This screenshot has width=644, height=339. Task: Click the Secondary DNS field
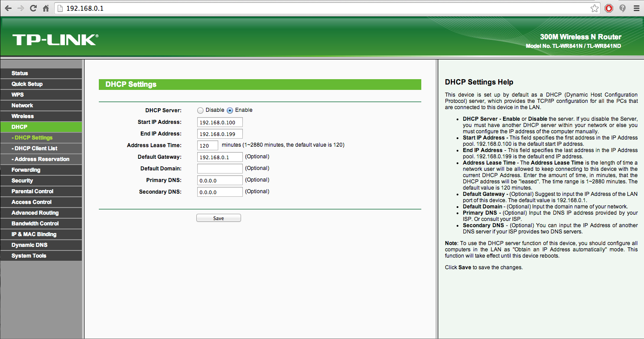pyautogui.click(x=220, y=192)
